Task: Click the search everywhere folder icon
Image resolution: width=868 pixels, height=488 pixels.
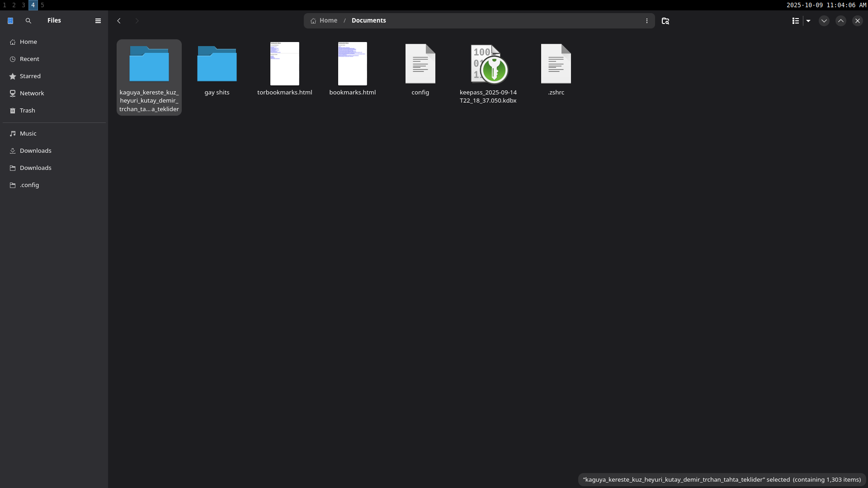Action: point(665,21)
